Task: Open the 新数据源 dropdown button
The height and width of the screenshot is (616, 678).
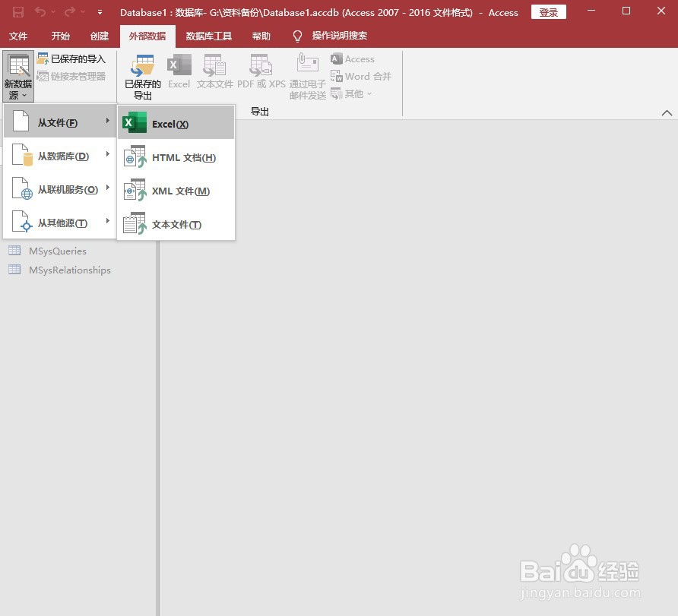Action: 18,77
